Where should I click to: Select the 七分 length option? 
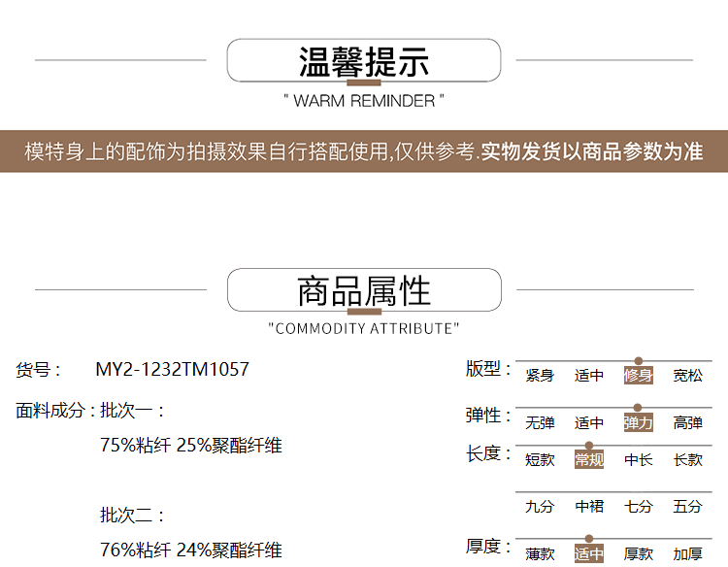[x=639, y=507]
